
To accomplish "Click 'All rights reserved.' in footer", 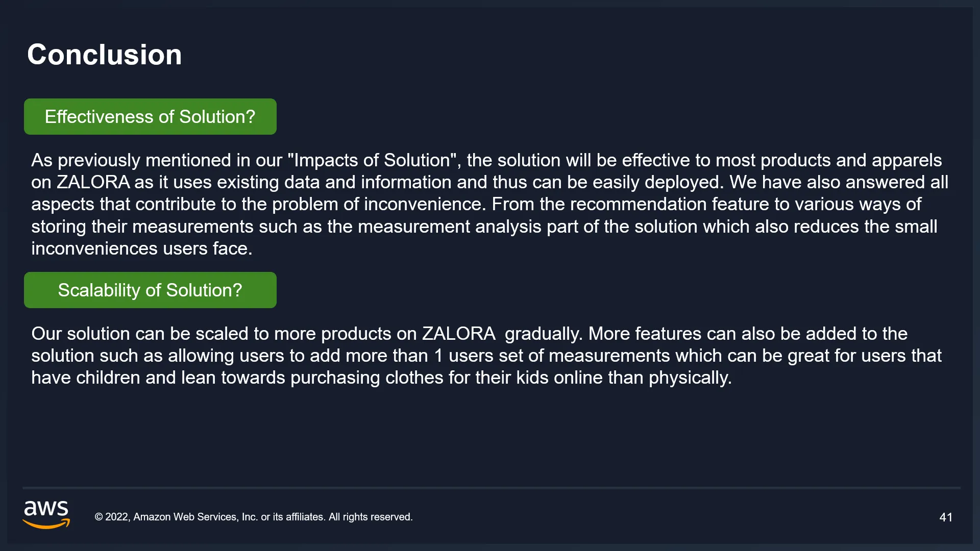I will click(371, 517).
